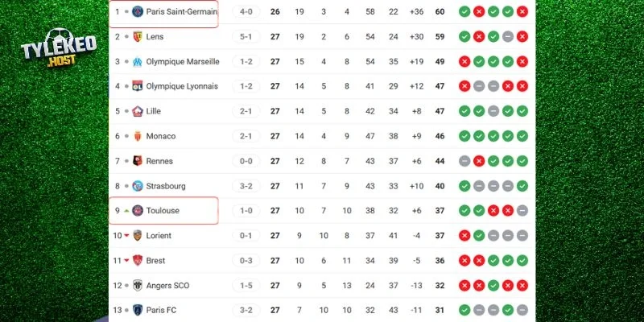Click the gray draw icon in Toulouse row

tap(522, 211)
